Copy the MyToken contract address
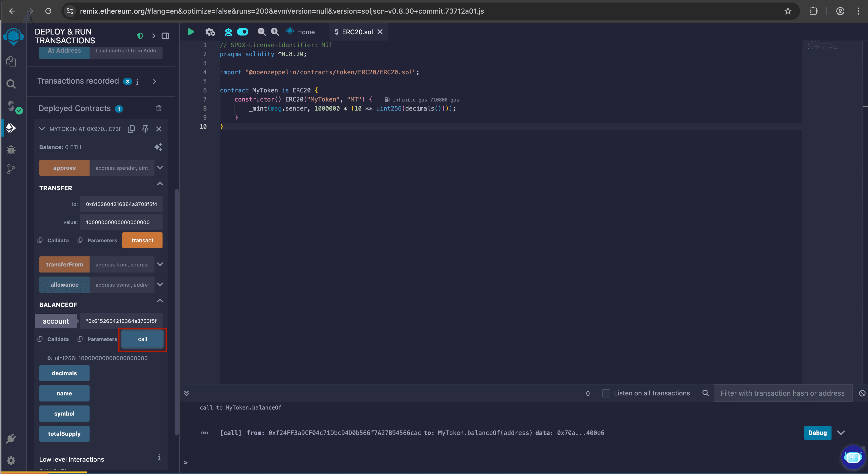868x474 pixels. [131, 129]
